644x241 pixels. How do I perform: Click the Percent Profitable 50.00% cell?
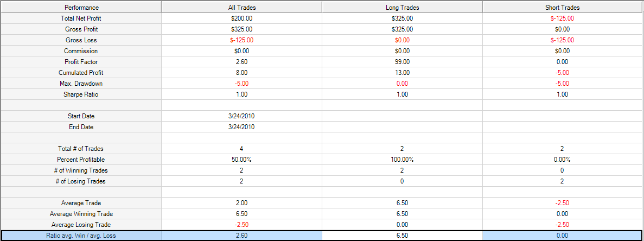pyautogui.click(x=241, y=159)
